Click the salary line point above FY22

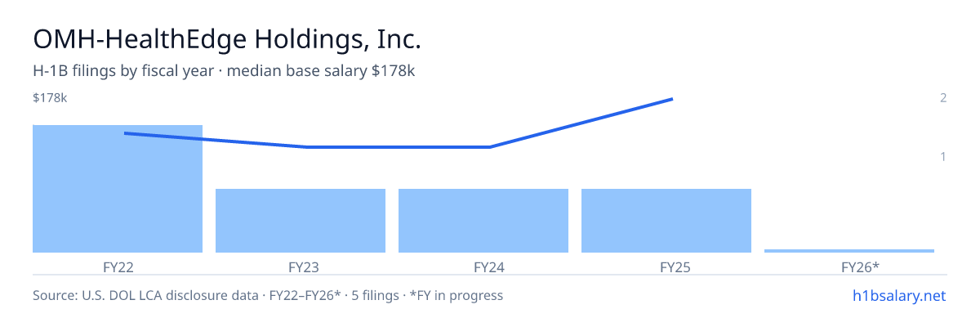coord(124,133)
